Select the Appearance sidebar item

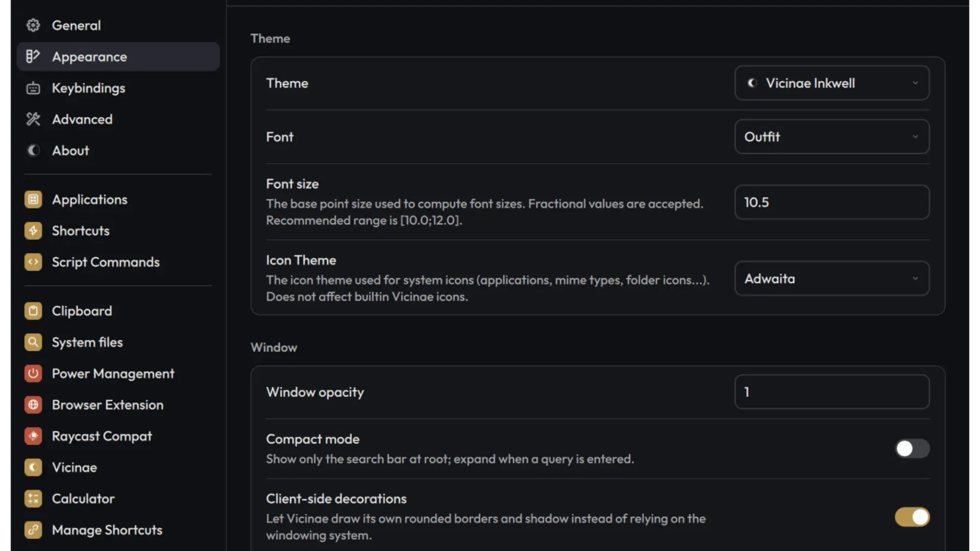click(x=118, y=57)
